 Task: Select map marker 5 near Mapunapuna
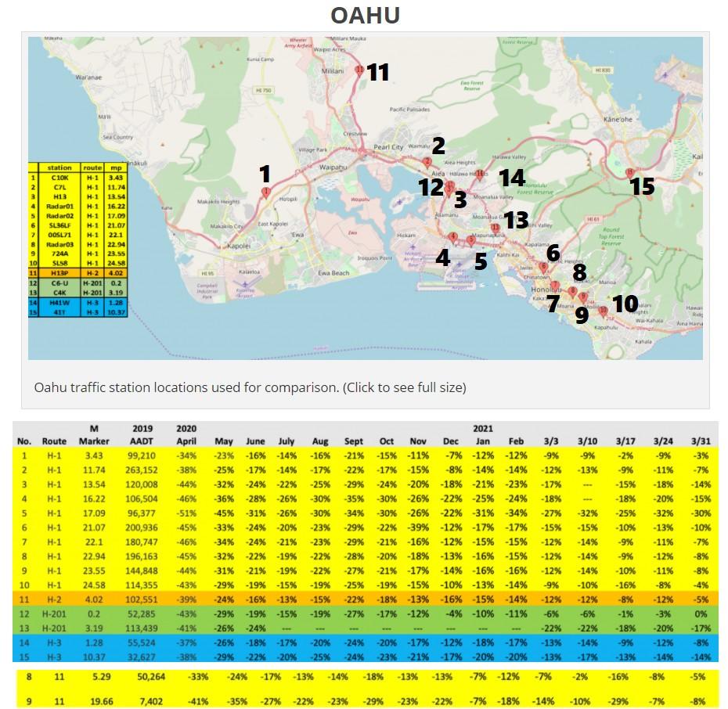[x=470, y=241]
